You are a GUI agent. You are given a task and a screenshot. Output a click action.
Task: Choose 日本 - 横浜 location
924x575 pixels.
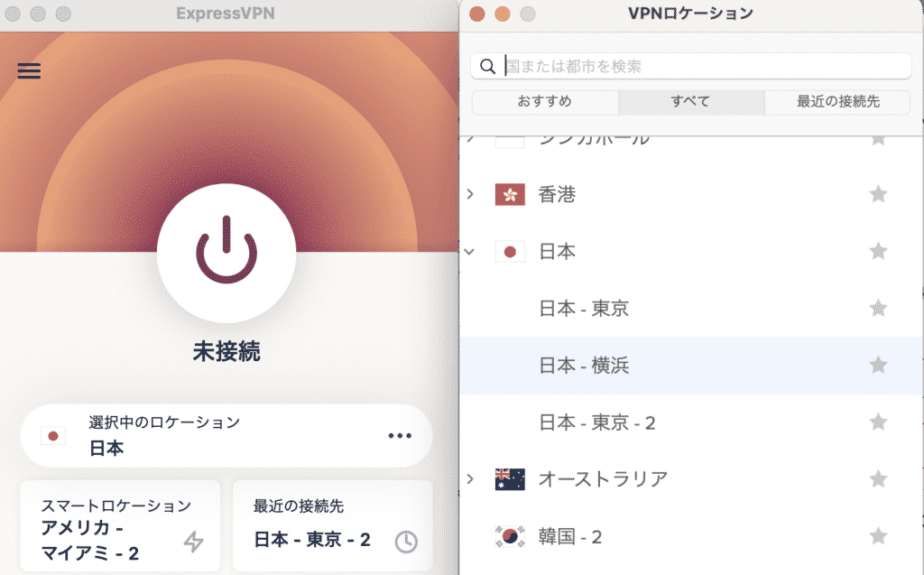[584, 365]
